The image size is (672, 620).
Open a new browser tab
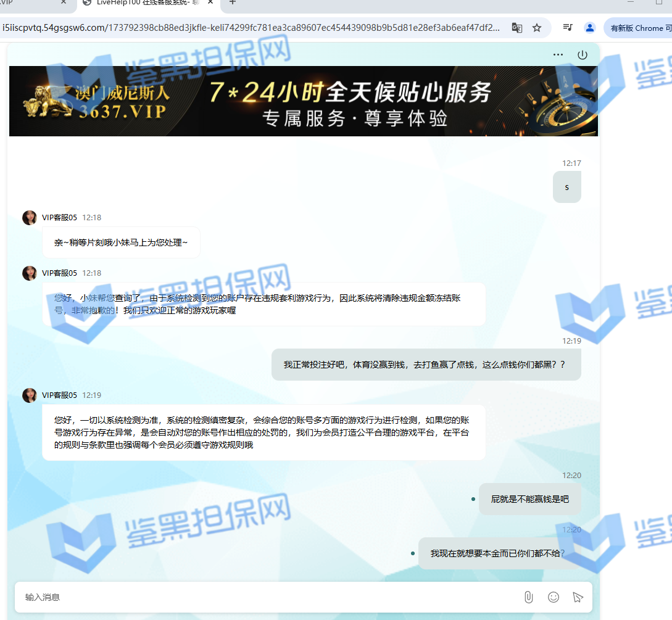233,2
